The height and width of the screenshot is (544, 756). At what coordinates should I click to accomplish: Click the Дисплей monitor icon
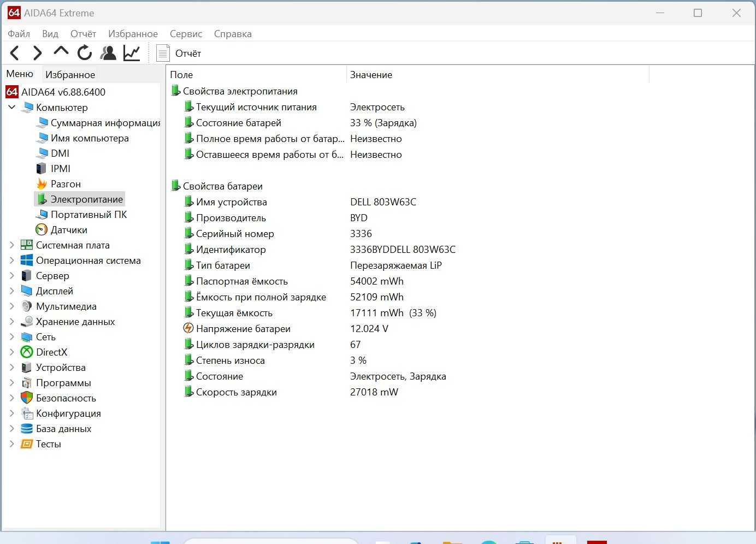27,291
